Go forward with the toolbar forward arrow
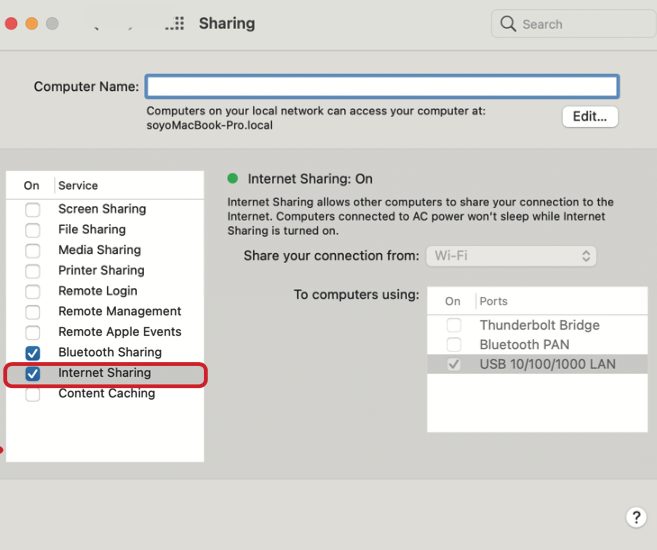The width and height of the screenshot is (657, 550). (x=130, y=28)
